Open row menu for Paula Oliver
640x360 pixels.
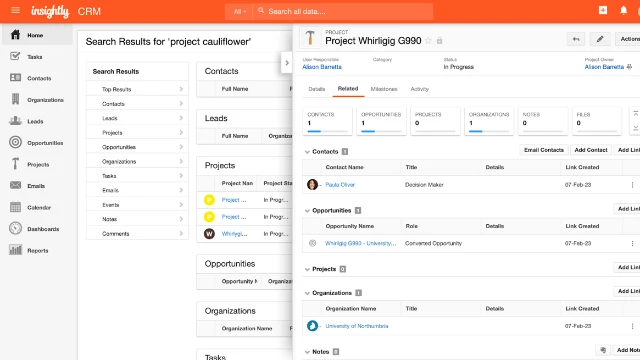(632, 185)
